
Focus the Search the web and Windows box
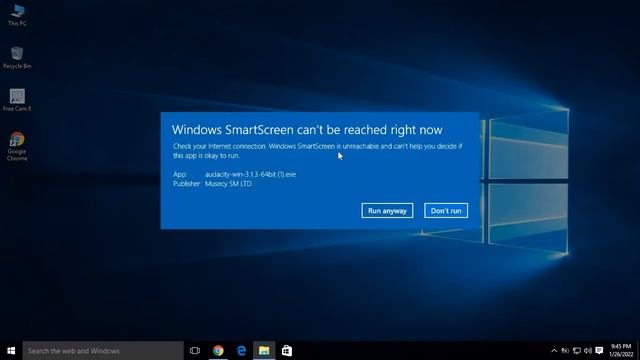coord(103,351)
